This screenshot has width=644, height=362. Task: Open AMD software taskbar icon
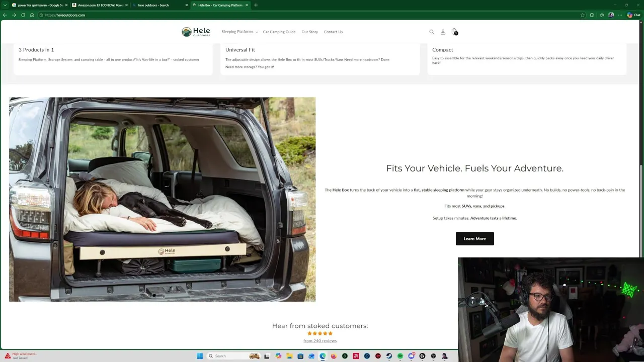356,356
